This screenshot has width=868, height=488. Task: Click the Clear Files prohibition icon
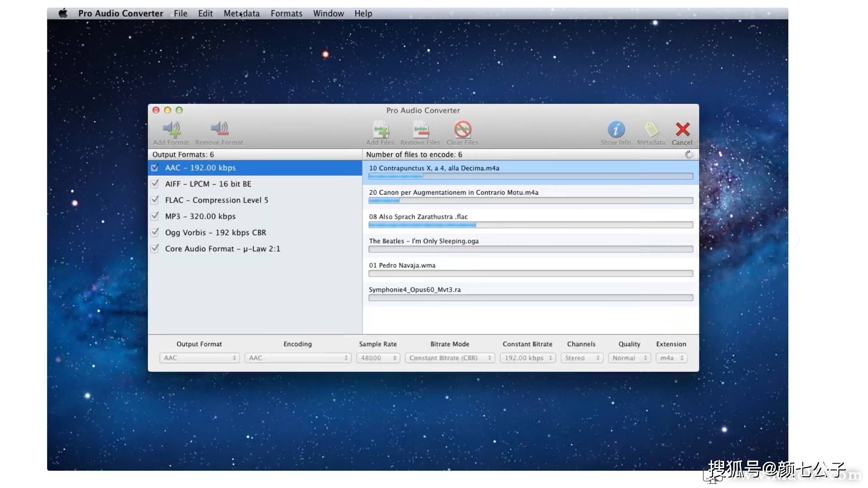[462, 129]
